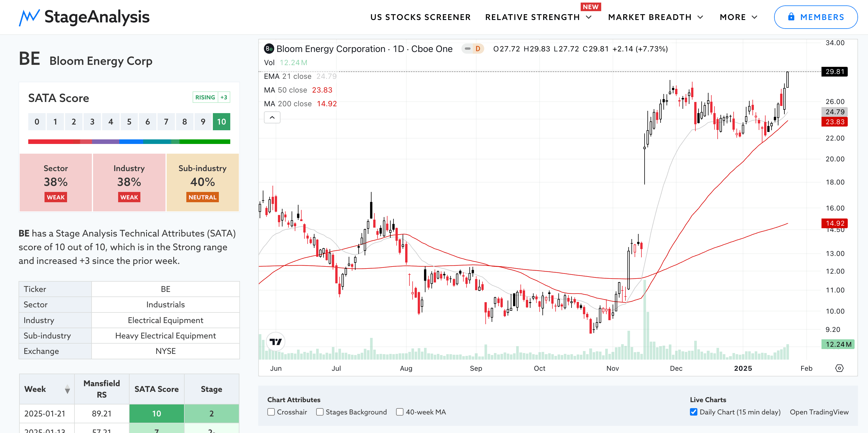The height and width of the screenshot is (433, 868).
Task: Click the StageAnalysis logo
Action: pos(84,17)
